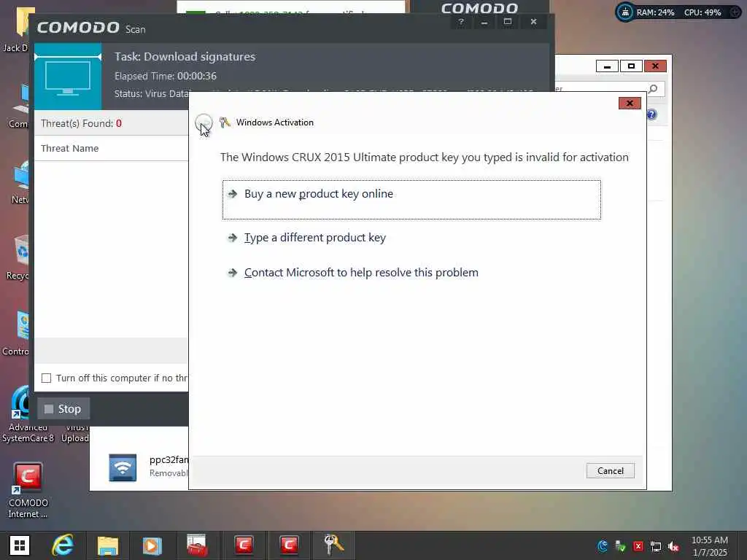Switch to second COMODO taskbar window
The height and width of the screenshot is (560, 747).
coord(289,545)
